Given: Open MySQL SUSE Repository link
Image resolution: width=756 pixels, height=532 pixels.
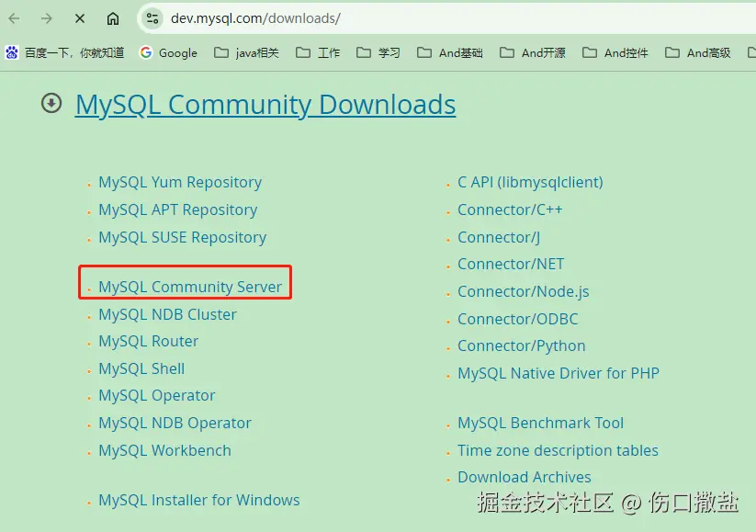Looking at the screenshot, I should [x=182, y=237].
